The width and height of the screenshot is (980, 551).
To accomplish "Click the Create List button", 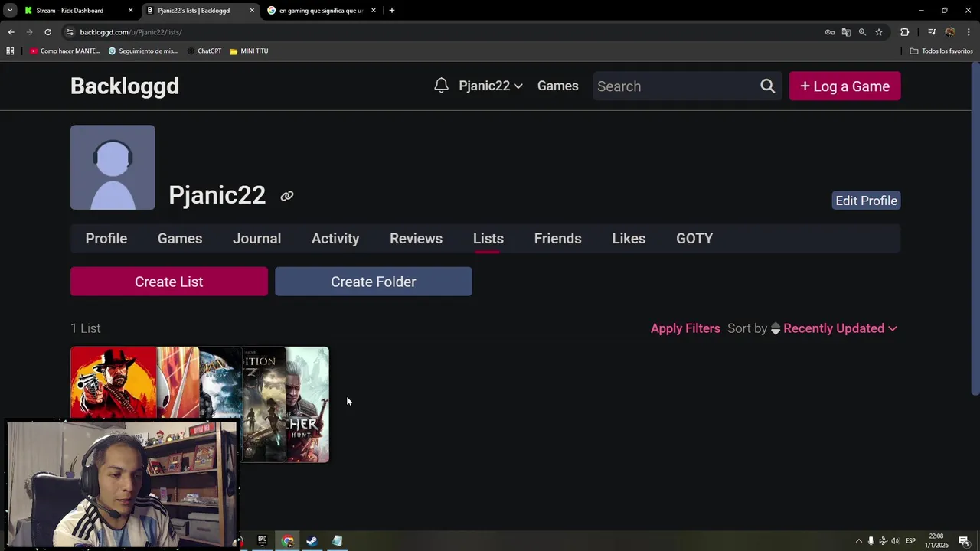I will [169, 282].
